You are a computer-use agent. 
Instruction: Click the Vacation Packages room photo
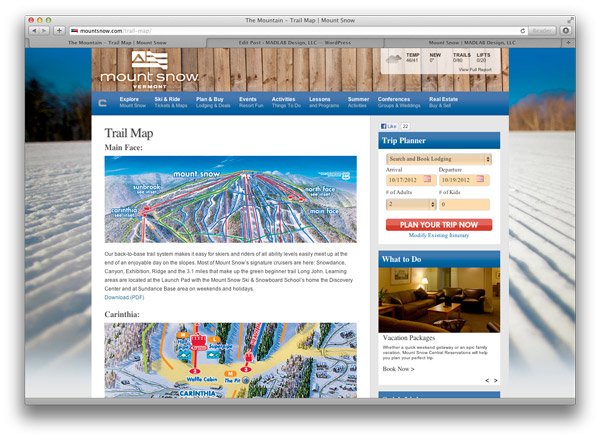click(x=439, y=300)
